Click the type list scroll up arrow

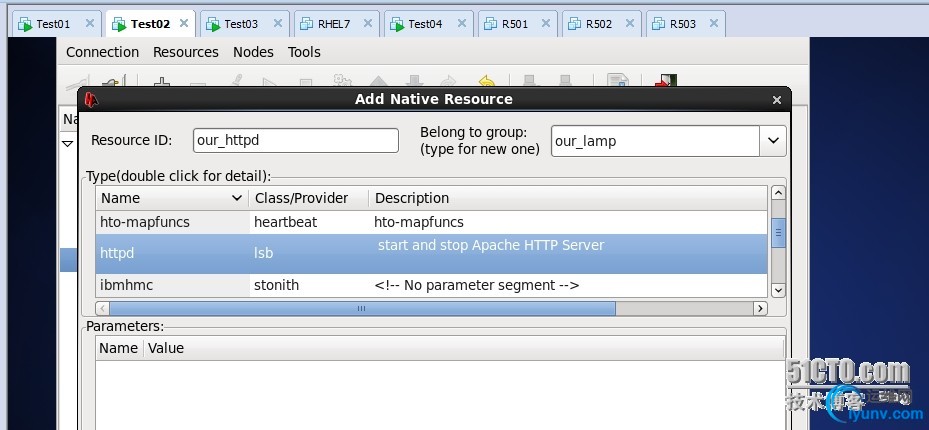779,192
